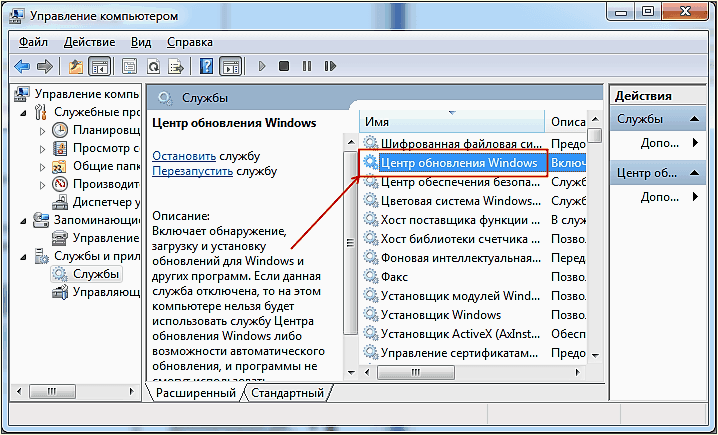Collapse the Службы и приложения tree node
This screenshot has width=718, height=435.
point(23,257)
